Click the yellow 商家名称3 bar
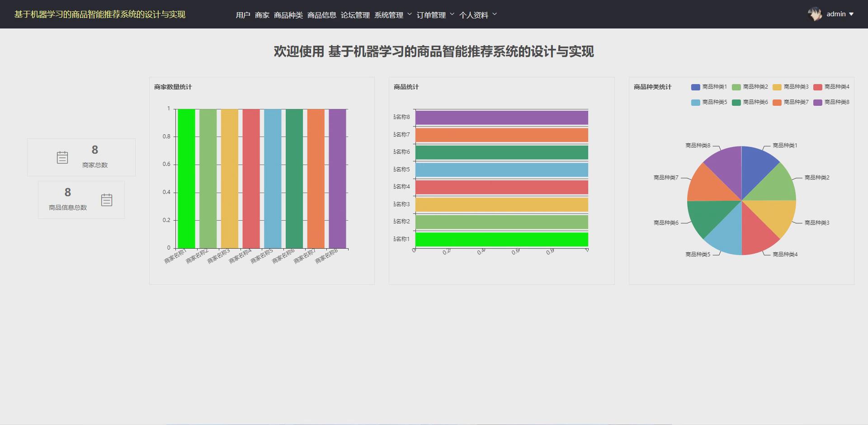This screenshot has width=868, height=425. (230, 179)
